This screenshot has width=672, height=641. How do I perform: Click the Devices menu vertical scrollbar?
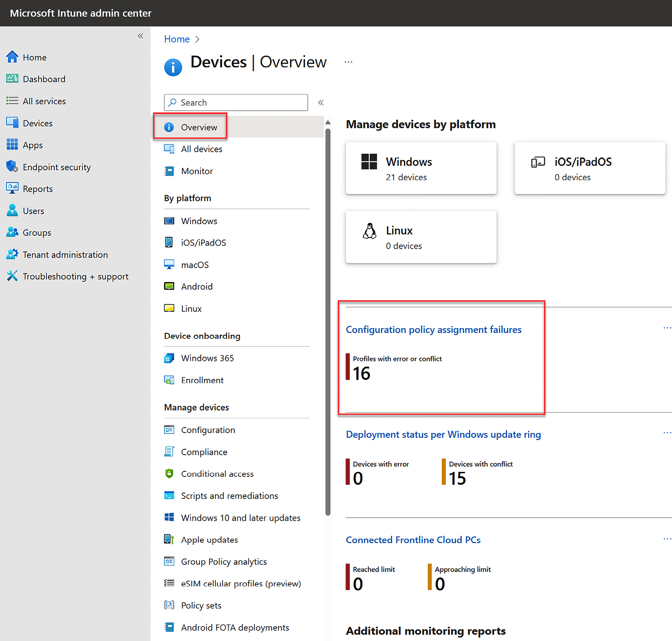(x=328, y=322)
